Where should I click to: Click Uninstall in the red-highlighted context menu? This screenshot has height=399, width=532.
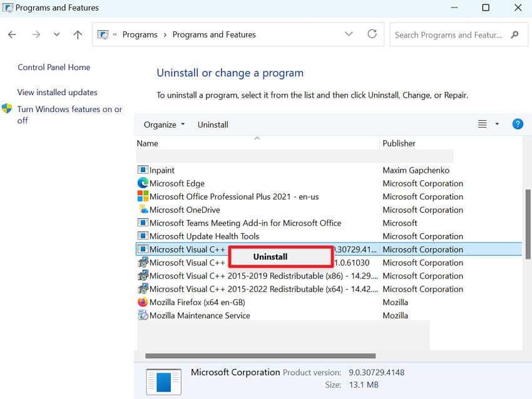[270, 256]
